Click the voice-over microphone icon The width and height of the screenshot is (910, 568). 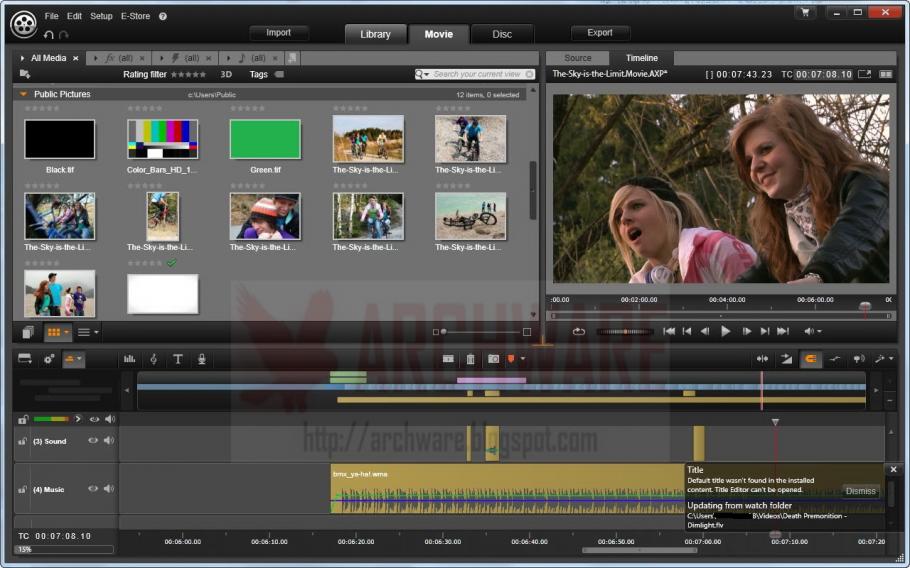[x=202, y=359]
